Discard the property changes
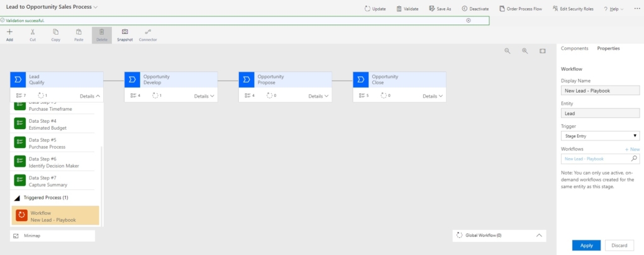This screenshot has width=644, height=255. click(619, 245)
